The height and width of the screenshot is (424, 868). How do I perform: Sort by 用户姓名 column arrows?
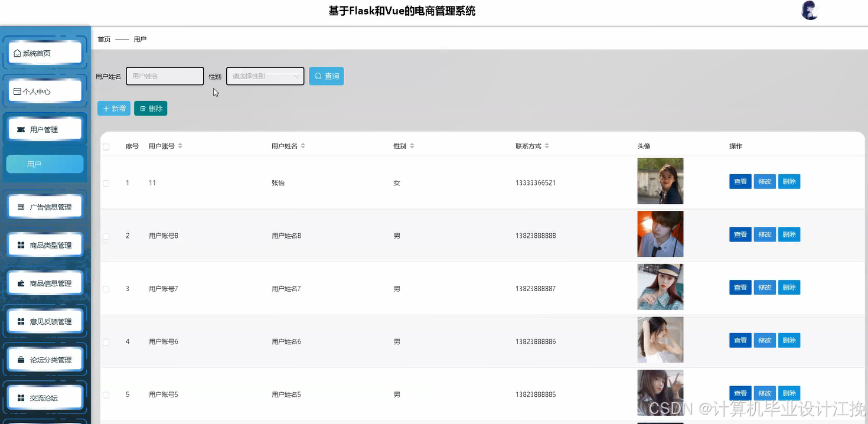(x=303, y=146)
